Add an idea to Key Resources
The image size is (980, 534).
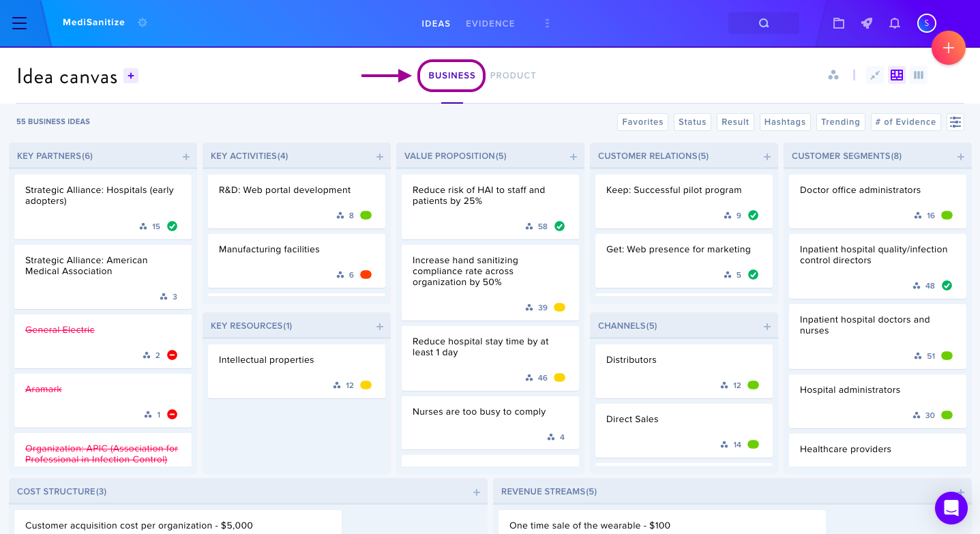click(x=380, y=327)
